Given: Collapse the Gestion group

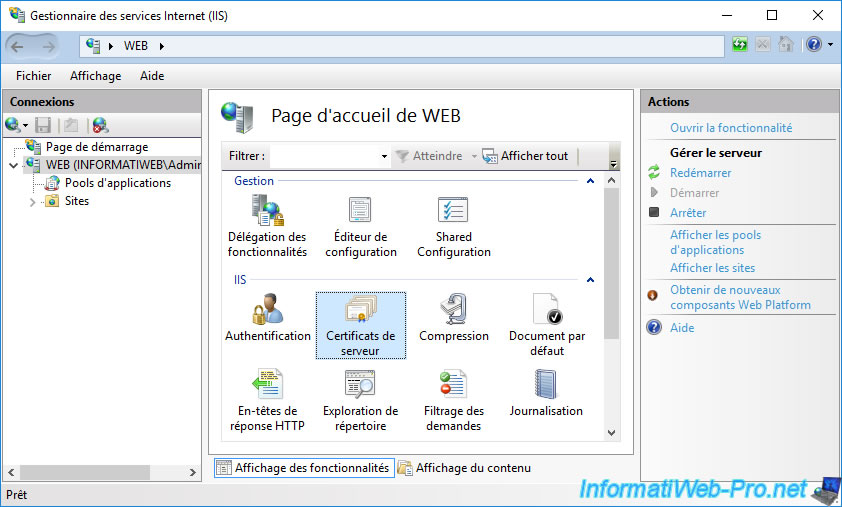Looking at the screenshot, I should pos(590,181).
